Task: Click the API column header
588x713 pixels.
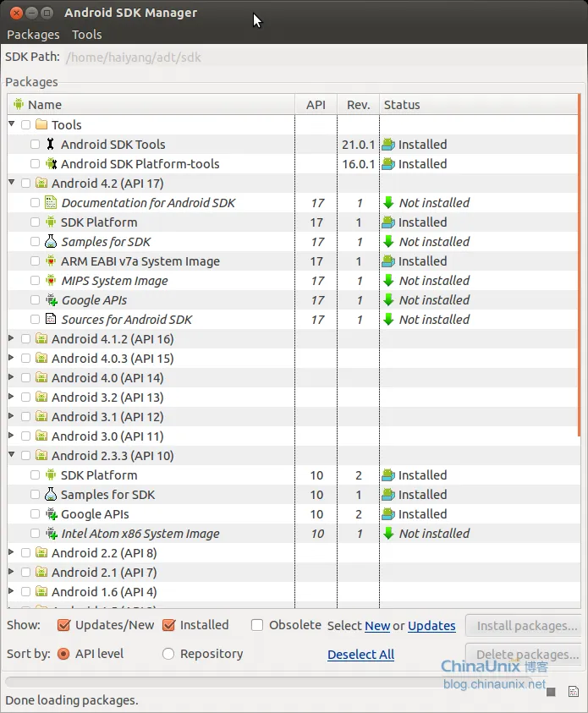Action: [316, 105]
